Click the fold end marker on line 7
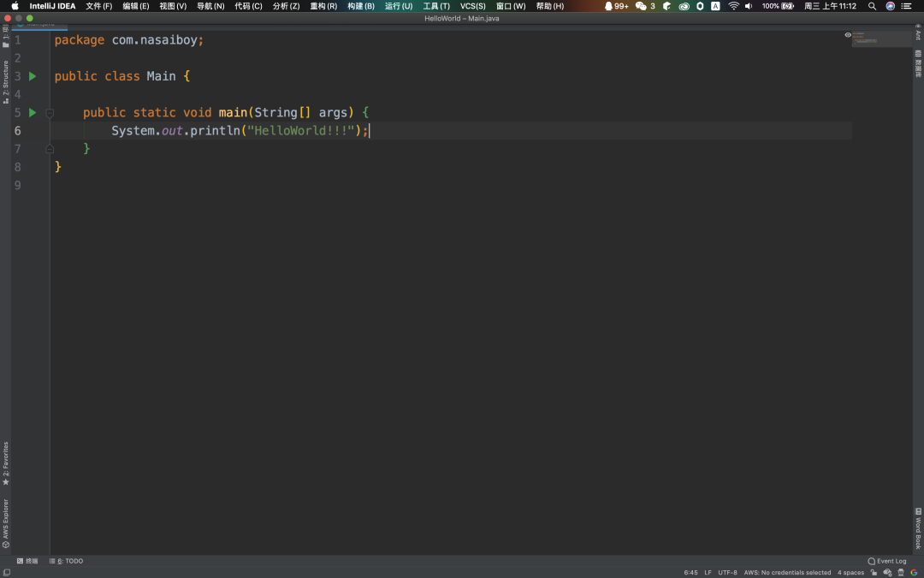 pos(50,149)
